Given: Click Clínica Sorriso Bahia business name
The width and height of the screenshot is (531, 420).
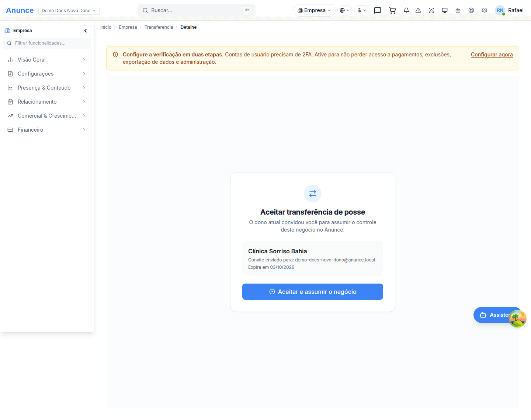Looking at the screenshot, I should (x=277, y=251).
